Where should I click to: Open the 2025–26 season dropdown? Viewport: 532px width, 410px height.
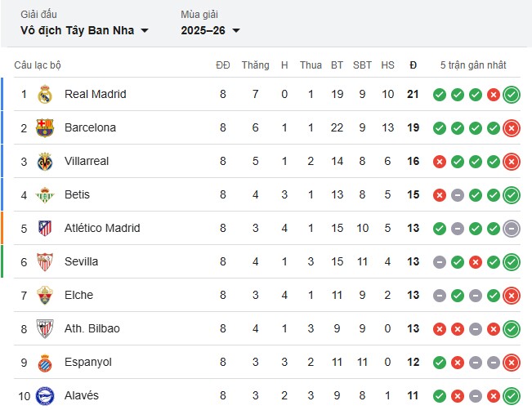pos(211,31)
